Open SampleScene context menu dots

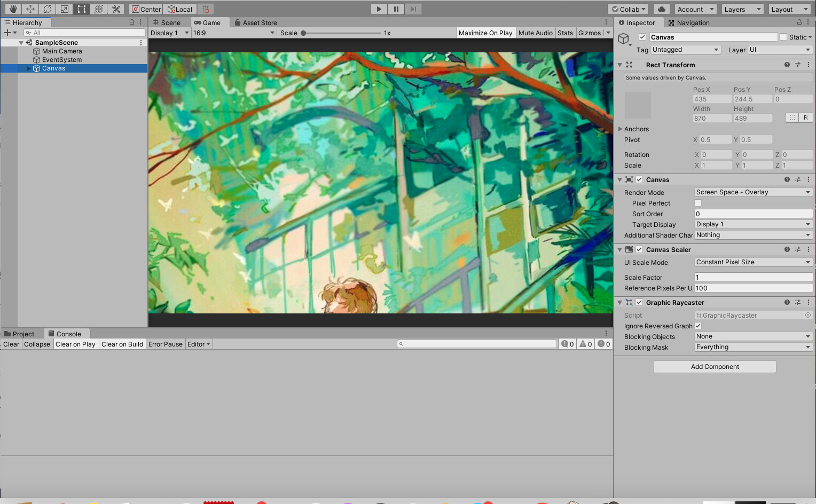pos(141,43)
